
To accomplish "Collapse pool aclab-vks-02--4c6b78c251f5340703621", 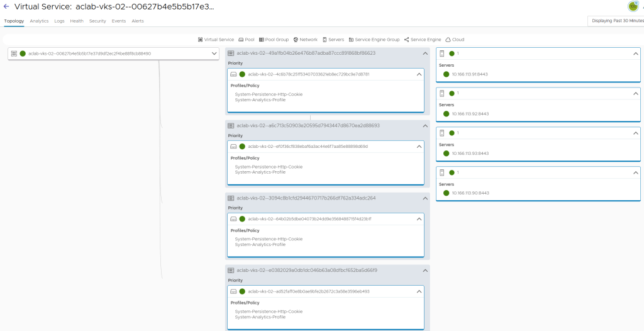I will pos(419,74).
